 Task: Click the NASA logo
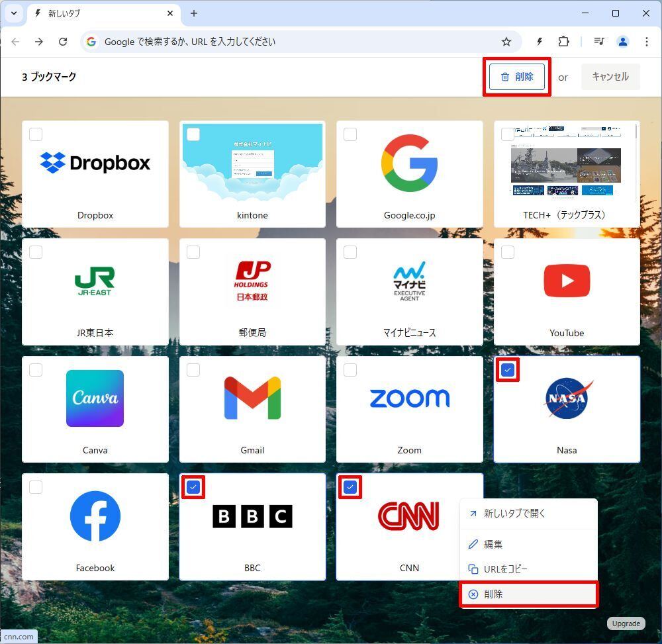pyautogui.click(x=567, y=398)
